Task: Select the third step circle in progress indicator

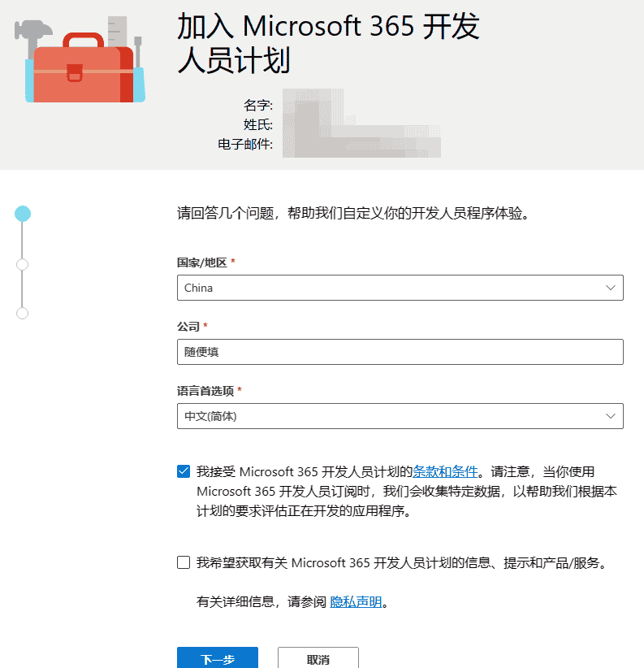Action: coord(23,313)
